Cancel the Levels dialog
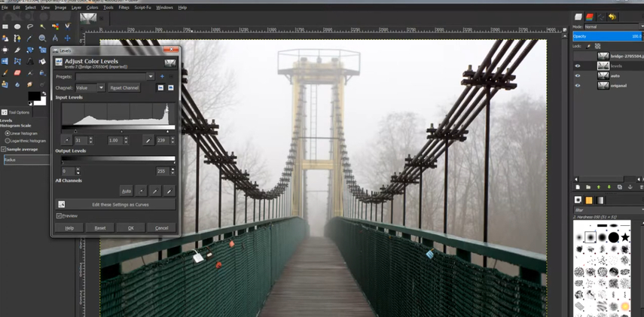Image resolution: width=644 pixels, height=317 pixels. coord(161,228)
